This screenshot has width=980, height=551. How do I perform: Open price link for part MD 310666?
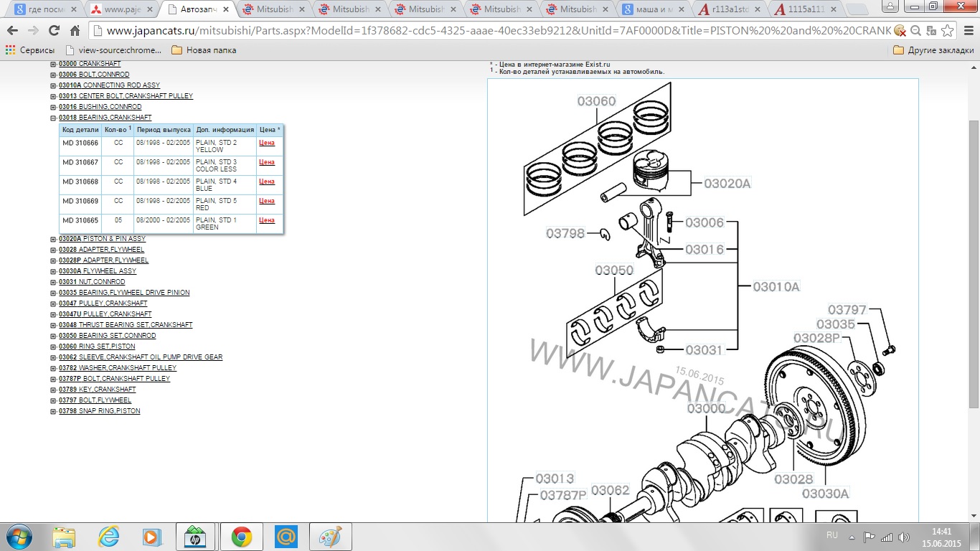266,143
